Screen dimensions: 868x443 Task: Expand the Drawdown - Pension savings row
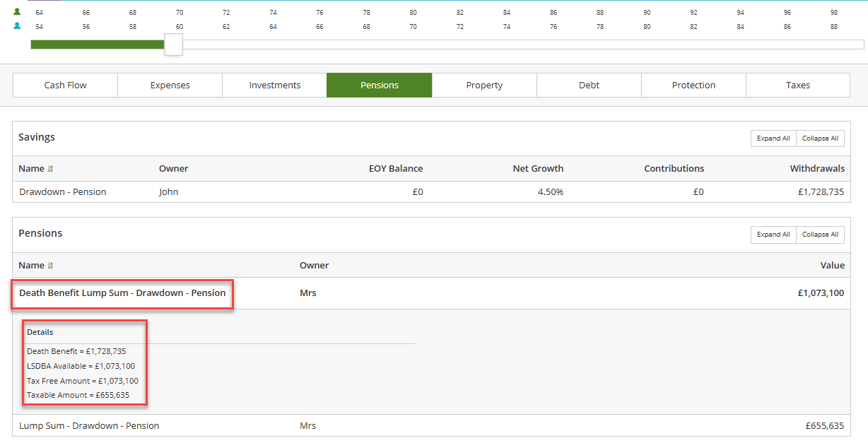pos(431,192)
